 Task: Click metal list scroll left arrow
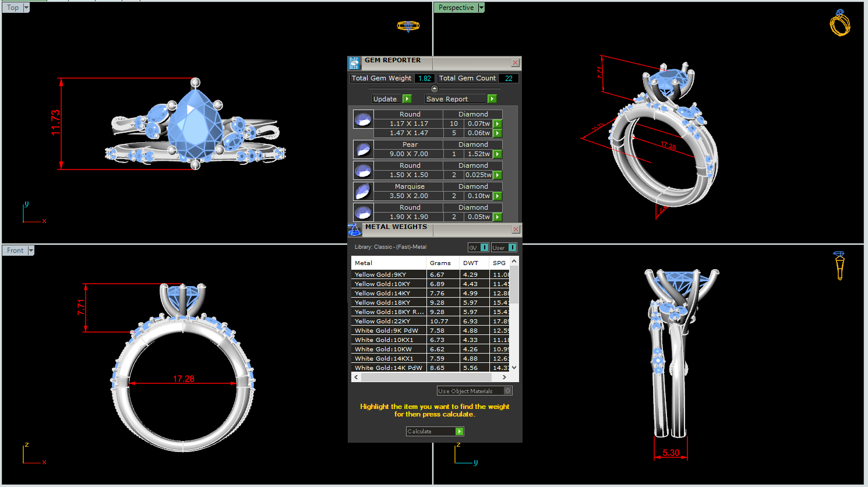[x=356, y=377]
